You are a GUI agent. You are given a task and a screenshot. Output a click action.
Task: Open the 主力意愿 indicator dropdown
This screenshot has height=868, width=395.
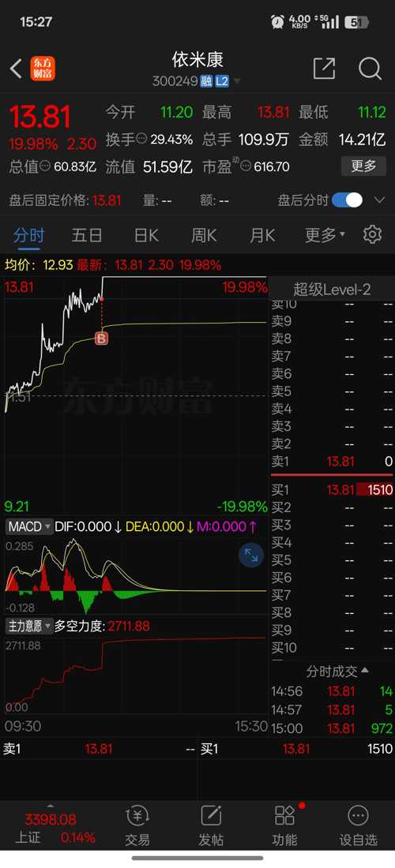(x=29, y=626)
